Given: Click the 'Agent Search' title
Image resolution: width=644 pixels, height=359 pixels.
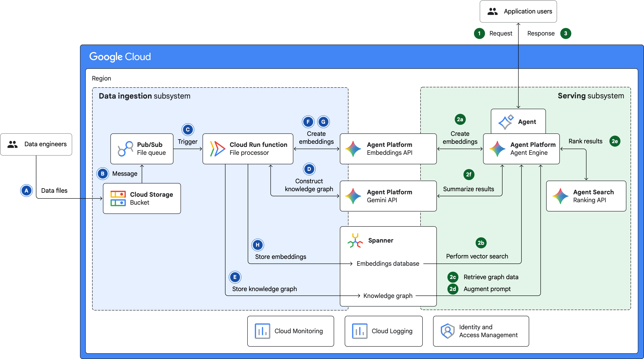Looking at the screenshot, I should 593,192.
